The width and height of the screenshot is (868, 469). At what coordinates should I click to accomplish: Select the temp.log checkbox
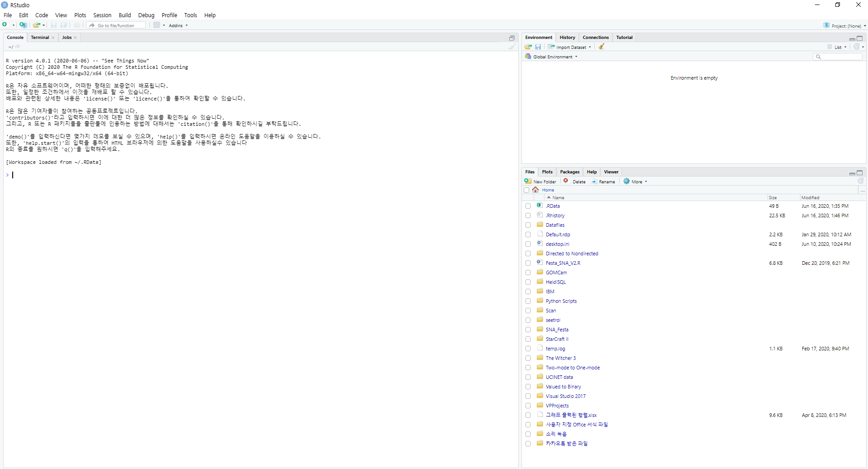point(528,349)
